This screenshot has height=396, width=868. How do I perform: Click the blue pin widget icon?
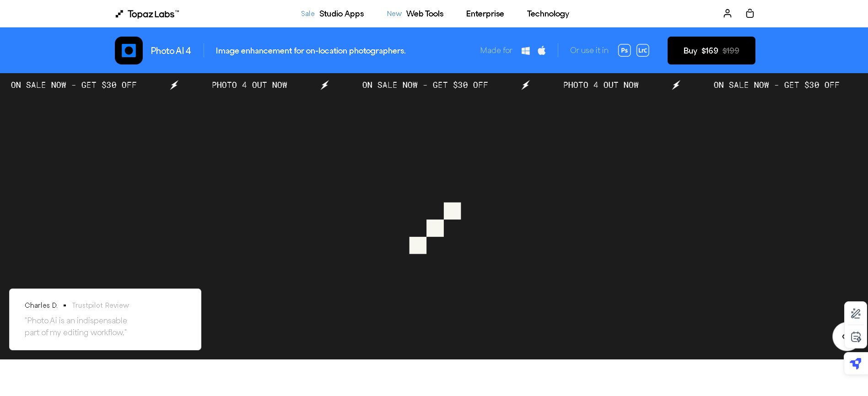pyautogui.click(x=856, y=364)
